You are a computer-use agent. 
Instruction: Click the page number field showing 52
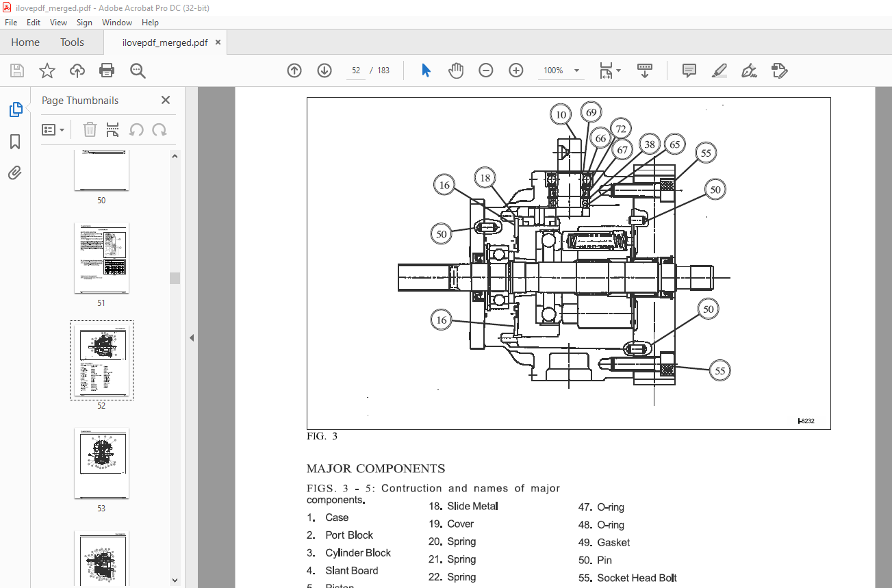point(356,71)
